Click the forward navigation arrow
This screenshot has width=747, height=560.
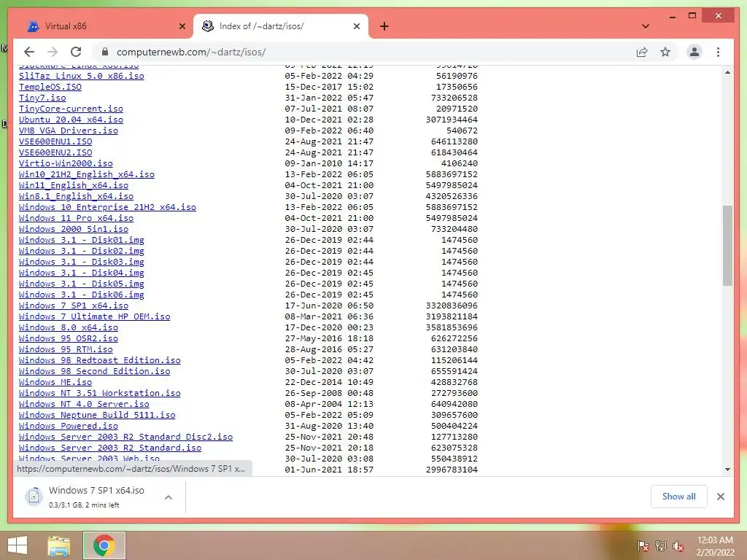click(x=53, y=52)
